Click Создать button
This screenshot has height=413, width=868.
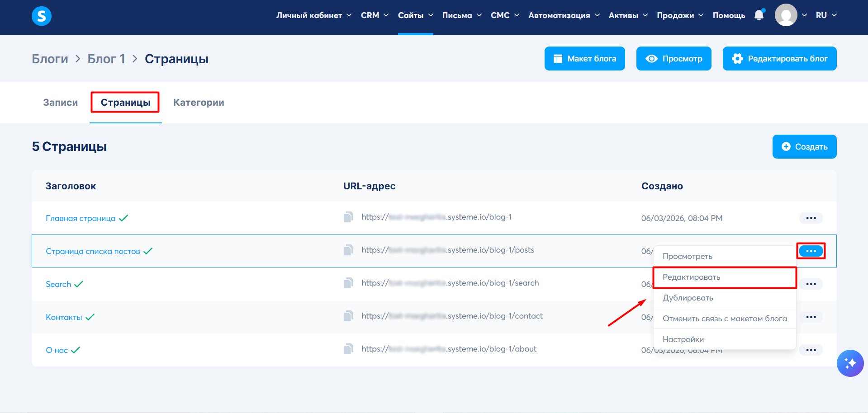pos(805,146)
